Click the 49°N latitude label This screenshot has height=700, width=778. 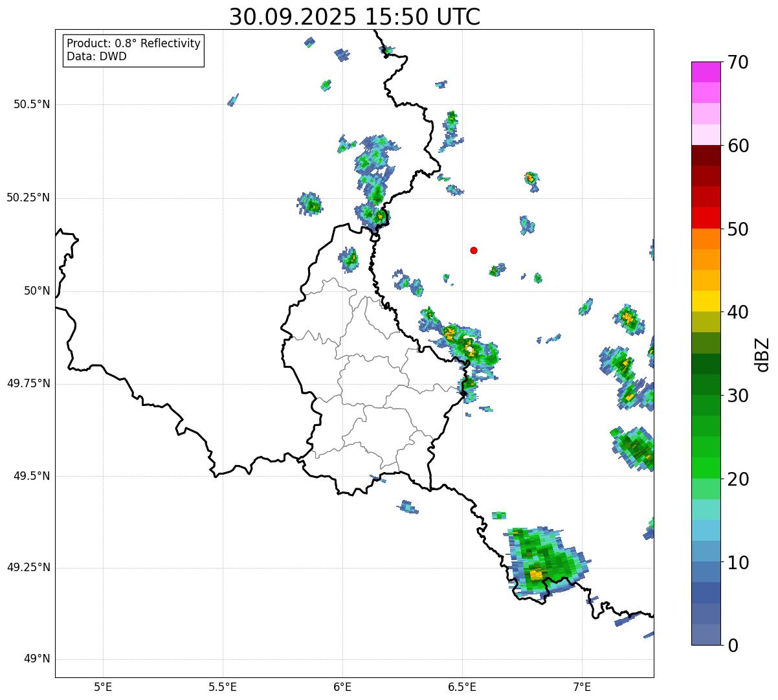coord(37,659)
